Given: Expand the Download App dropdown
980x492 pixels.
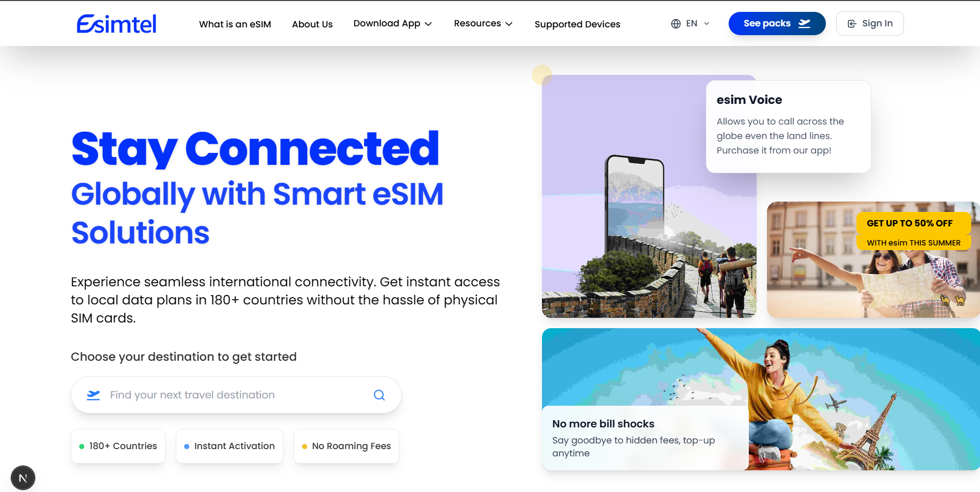Looking at the screenshot, I should (x=393, y=24).
